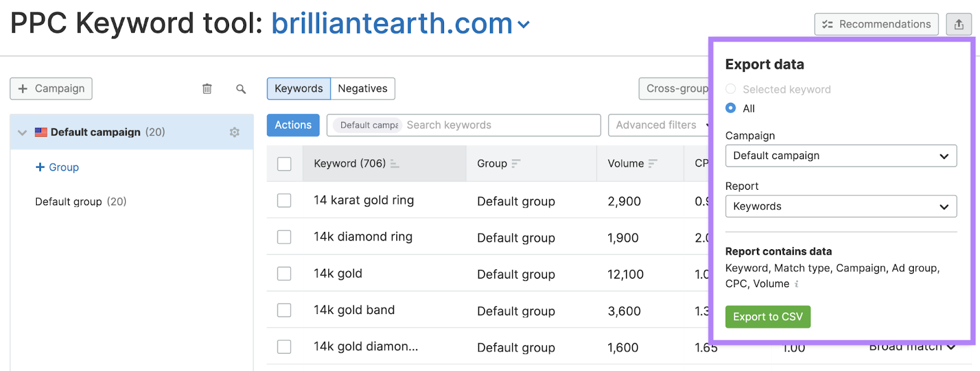Viewport: 980px width, 371px height.
Task: Click keyword text 14k gold band
Action: (354, 310)
